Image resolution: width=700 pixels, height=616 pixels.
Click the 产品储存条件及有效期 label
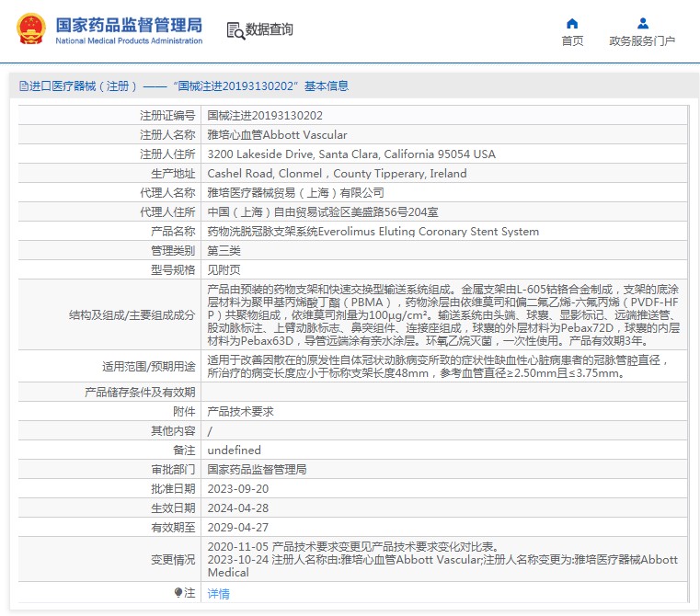[x=140, y=392]
